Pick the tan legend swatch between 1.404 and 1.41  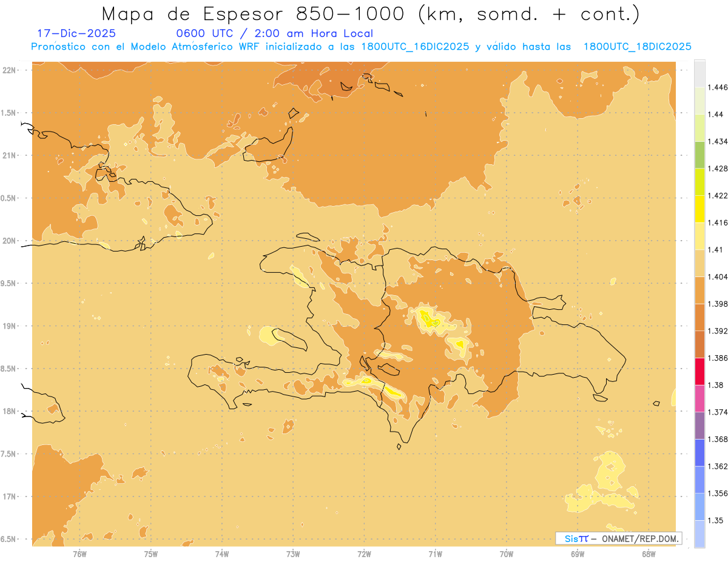pos(699,263)
